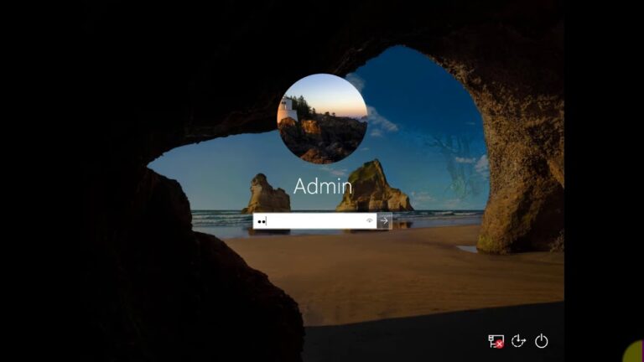Click the yellow circle in bottom corner
This screenshot has height=362, width=644.
pyautogui.click(x=635, y=353)
